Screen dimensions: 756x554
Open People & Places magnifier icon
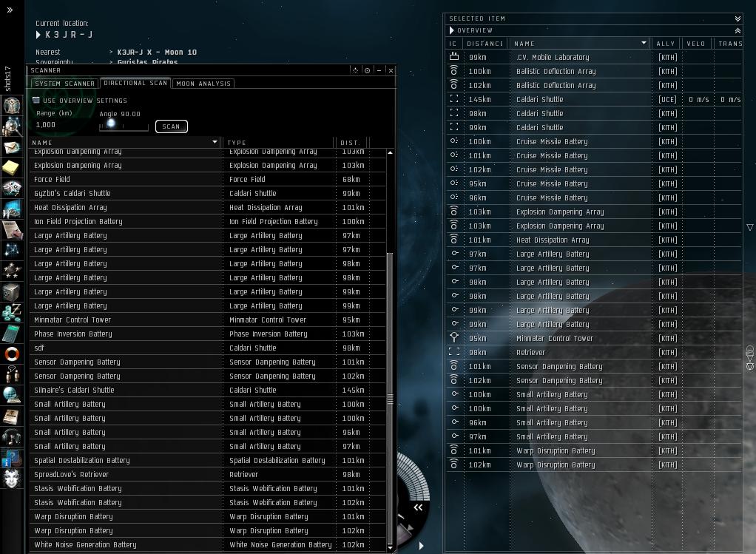(x=12, y=126)
